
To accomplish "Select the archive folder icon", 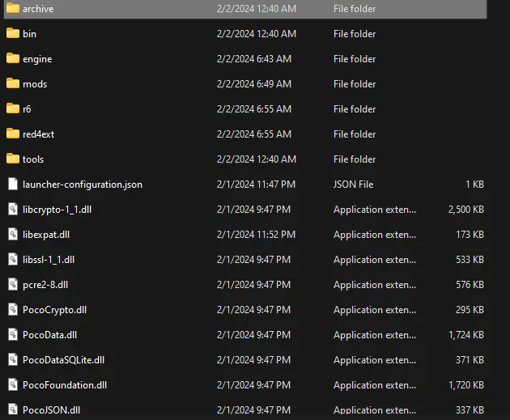I will pyautogui.click(x=13, y=8).
